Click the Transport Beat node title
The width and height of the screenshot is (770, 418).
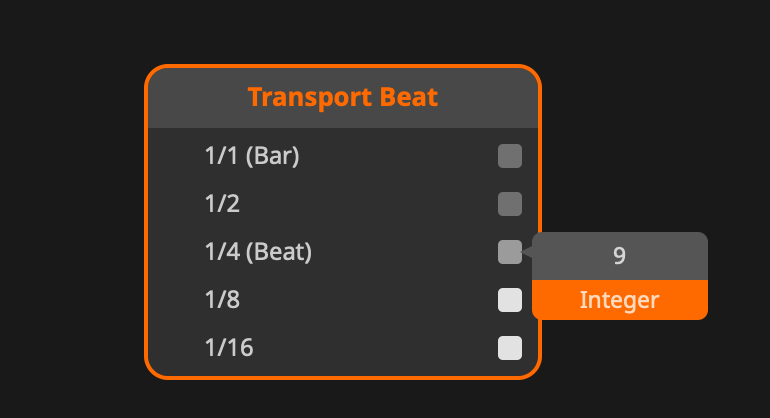coord(343,98)
